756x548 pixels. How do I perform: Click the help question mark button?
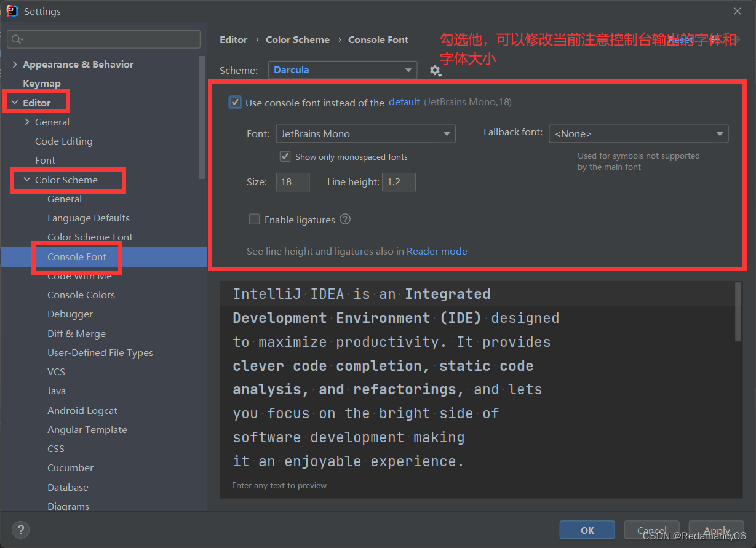[20, 530]
